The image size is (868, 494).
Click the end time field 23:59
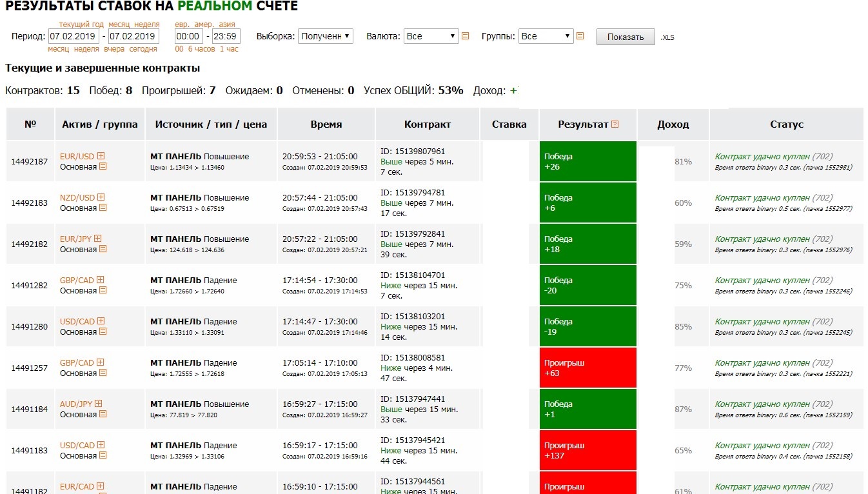pyautogui.click(x=226, y=36)
